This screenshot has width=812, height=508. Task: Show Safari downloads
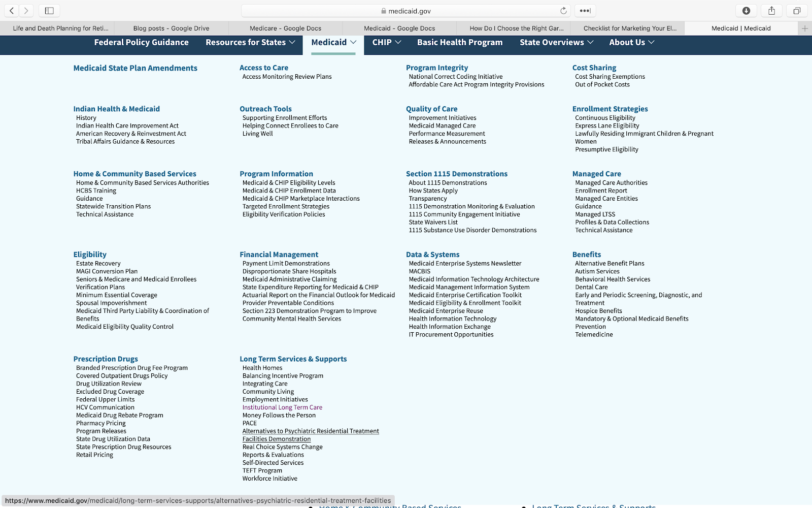coord(746,11)
